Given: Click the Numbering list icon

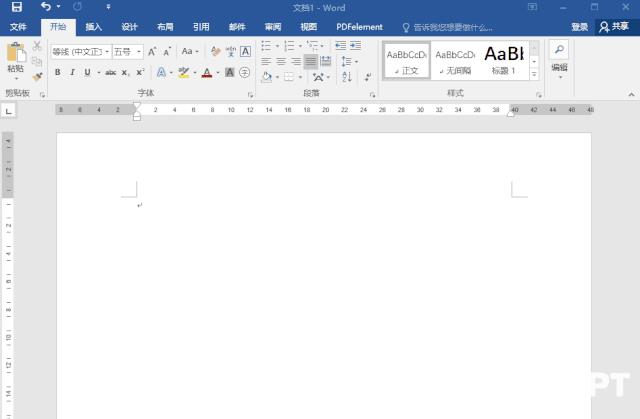Looking at the screenshot, I should [289, 46].
